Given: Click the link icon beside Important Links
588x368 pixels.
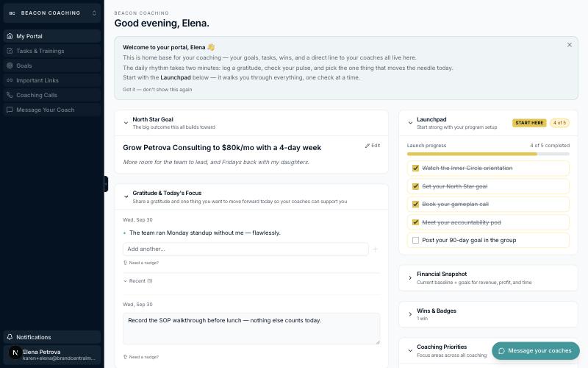Looking at the screenshot, I should 10,80.
